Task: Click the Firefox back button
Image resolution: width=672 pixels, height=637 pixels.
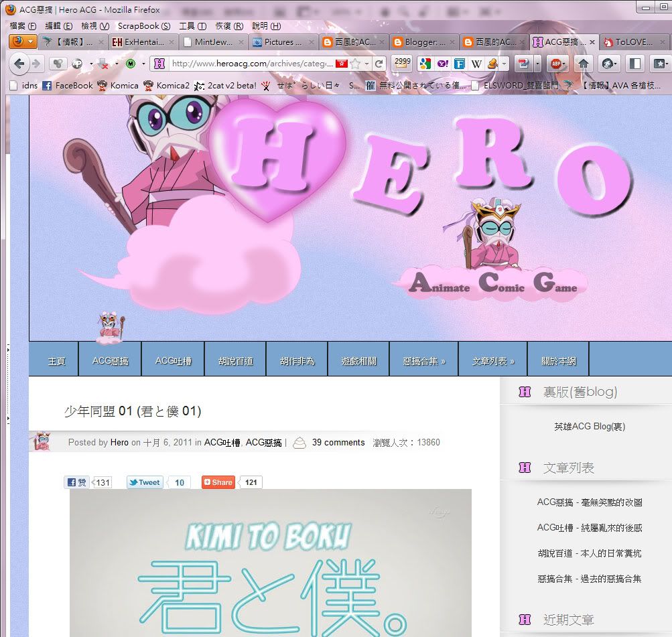Action: point(19,64)
